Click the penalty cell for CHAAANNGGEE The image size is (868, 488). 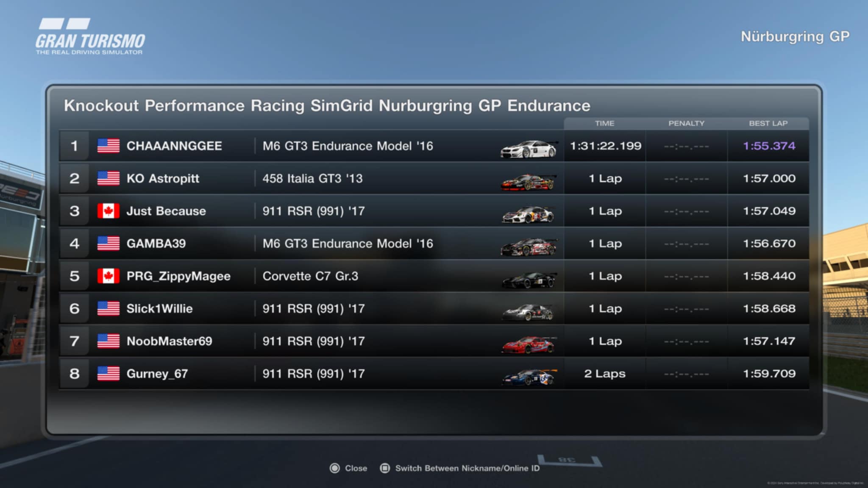(x=686, y=146)
